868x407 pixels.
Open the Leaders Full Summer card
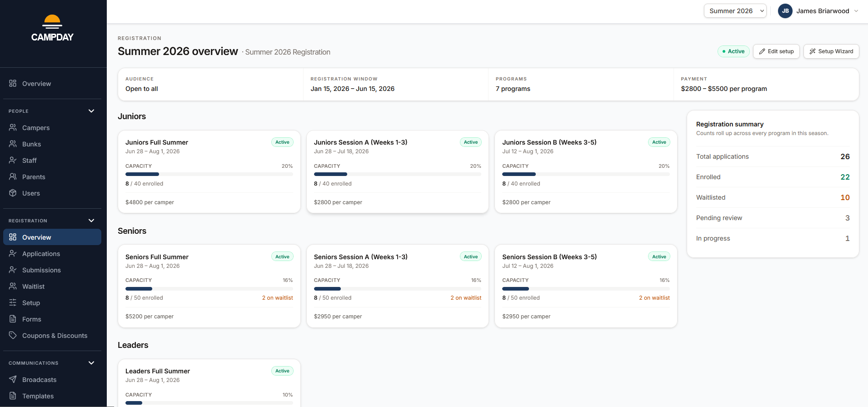209,383
